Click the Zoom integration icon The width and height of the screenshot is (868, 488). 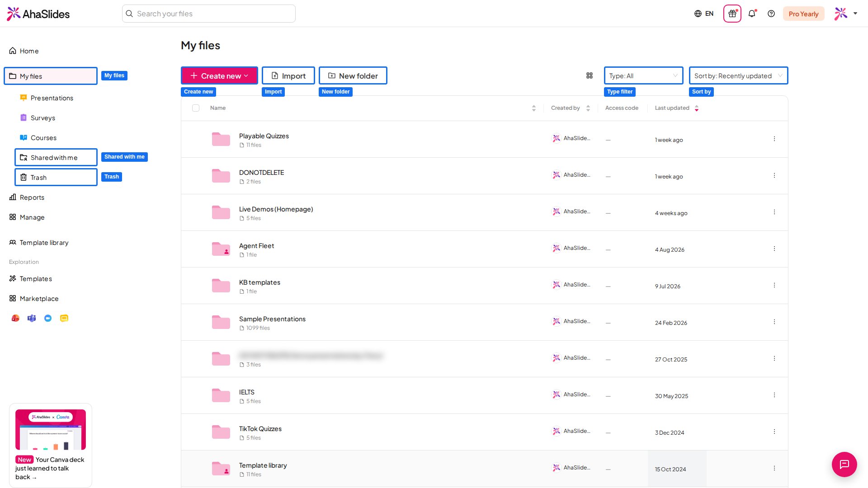[48, 318]
